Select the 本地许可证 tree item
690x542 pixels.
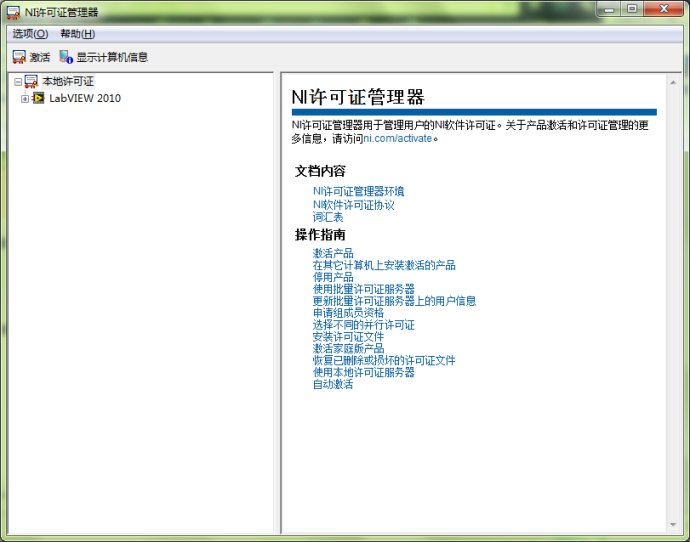(68, 81)
